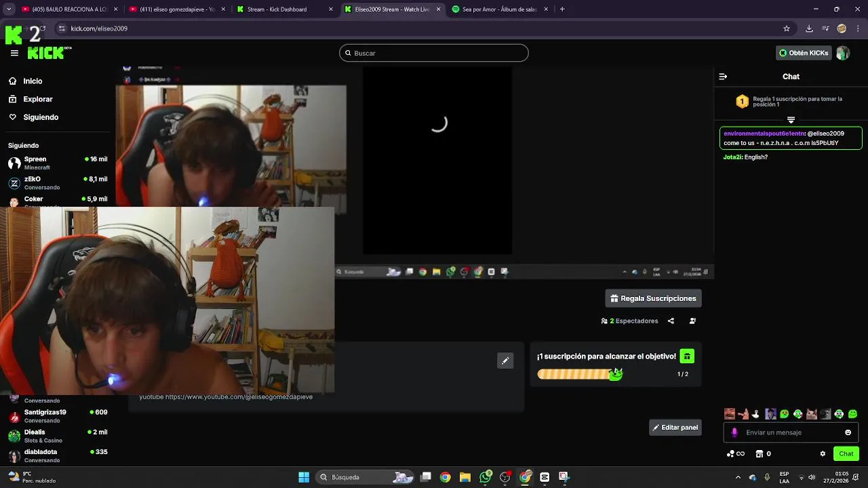Click the purple microphone icon in chat input
This screenshot has width=868, height=488.
click(x=734, y=432)
